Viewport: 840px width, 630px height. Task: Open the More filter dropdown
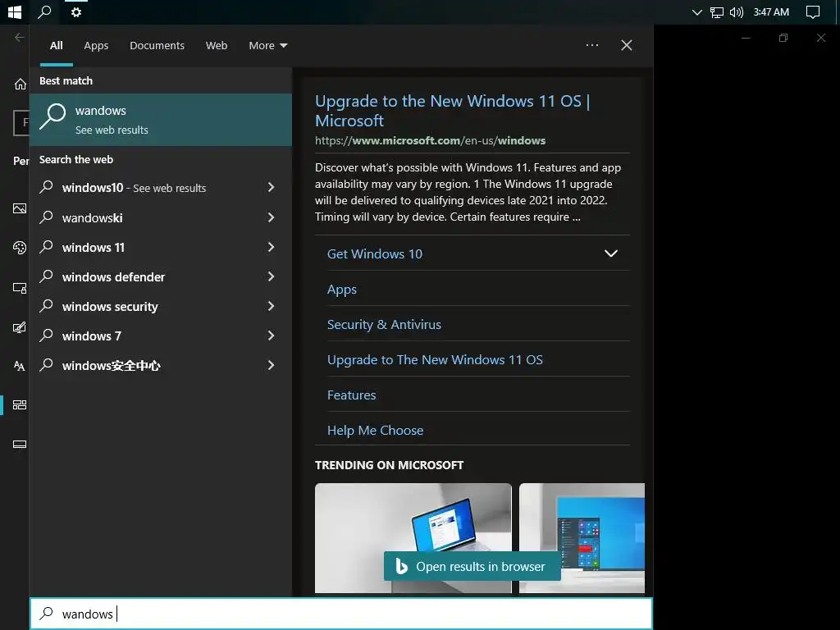coord(268,46)
